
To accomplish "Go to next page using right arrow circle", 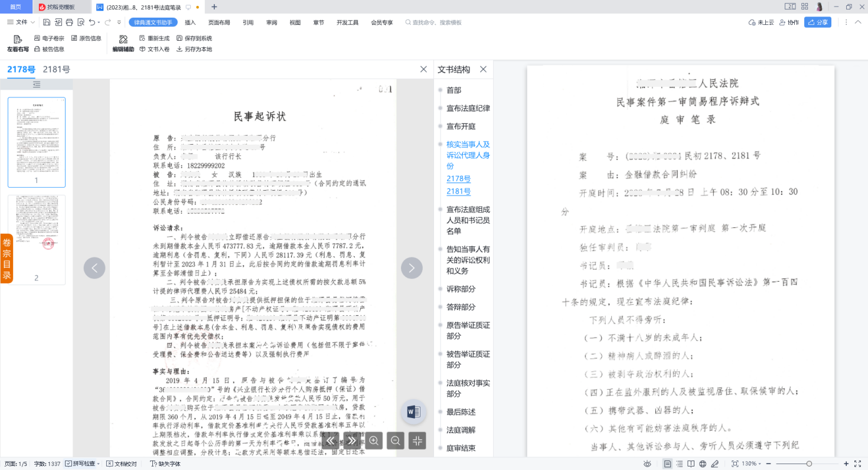I will pyautogui.click(x=412, y=268).
